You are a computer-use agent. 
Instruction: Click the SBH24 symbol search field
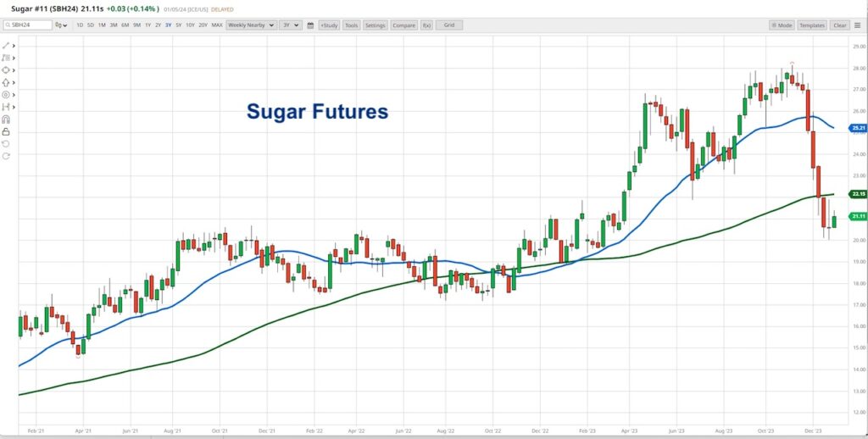pos(28,25)
